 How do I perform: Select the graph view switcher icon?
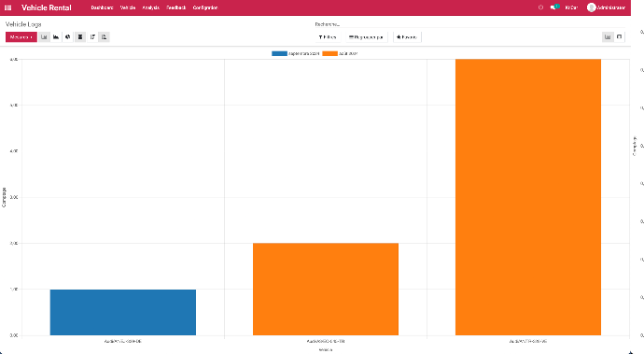(608, 37)
